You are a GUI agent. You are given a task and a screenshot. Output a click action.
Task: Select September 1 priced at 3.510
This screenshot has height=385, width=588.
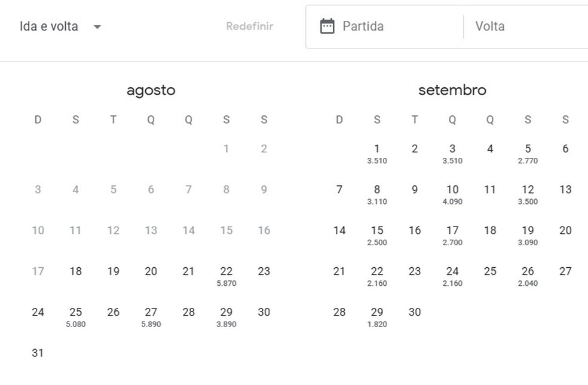(x=377, y=152)
